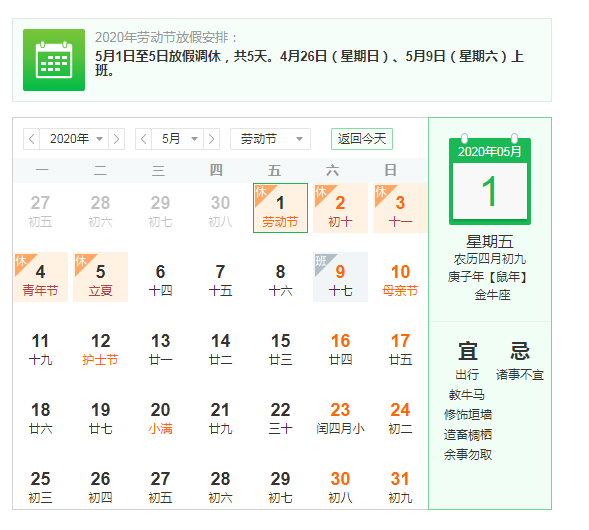The width and height of the screenshot is (589, 530).
Task: Click 金牛座 zodiac text
Action: [x=492, y=295]
